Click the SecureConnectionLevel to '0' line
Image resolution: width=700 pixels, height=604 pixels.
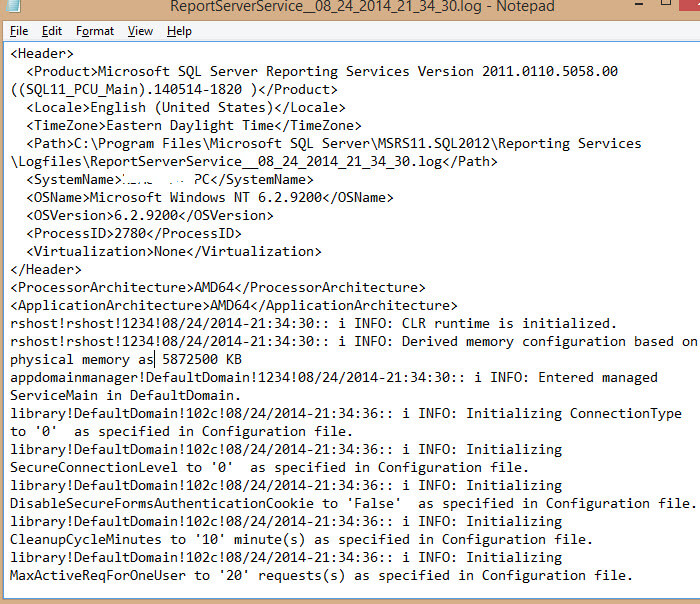(270, 467)
